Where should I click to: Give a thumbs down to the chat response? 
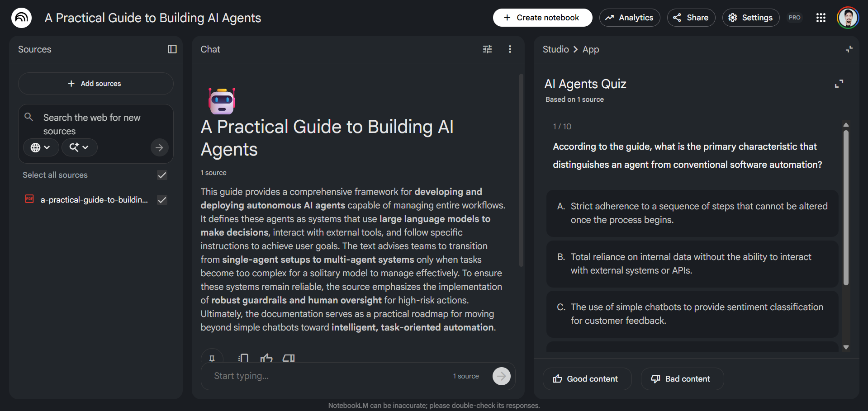[x=288, y=358]
